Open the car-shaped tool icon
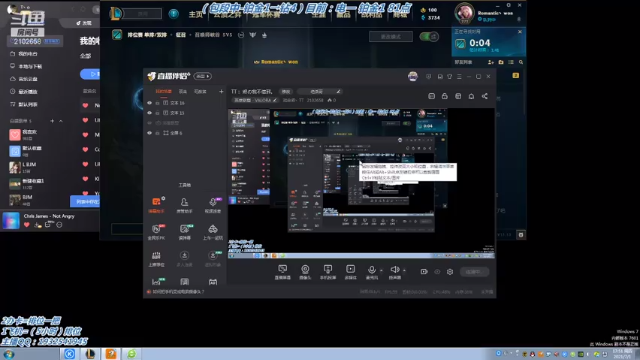 [213, 231]
